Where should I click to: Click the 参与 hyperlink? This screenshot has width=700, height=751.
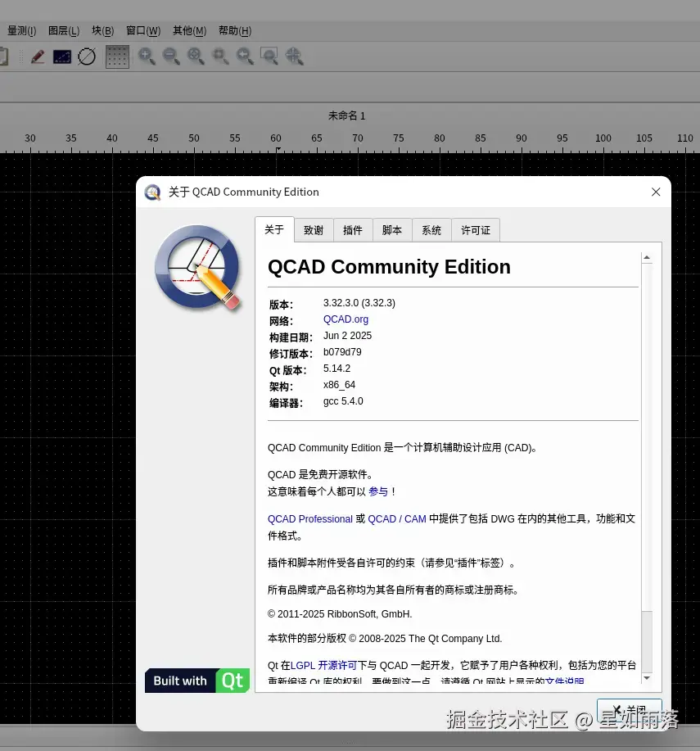(377, 491)
